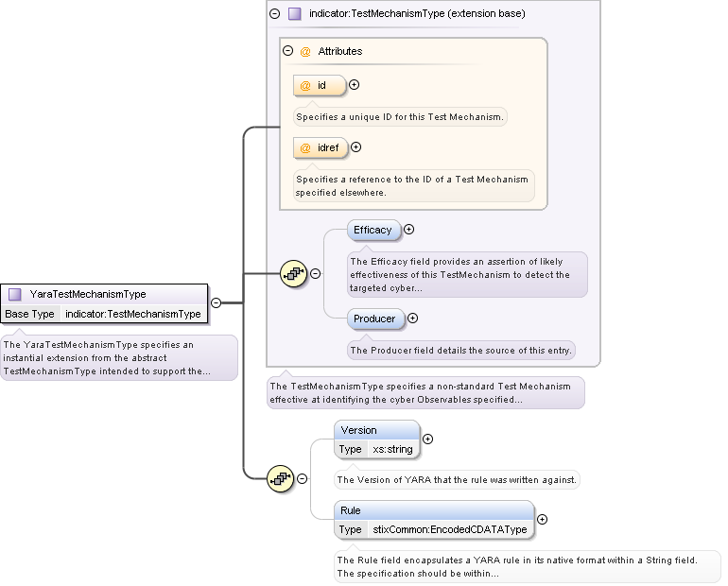Click the 'Type' label in the Rule box

coord(351,529)
